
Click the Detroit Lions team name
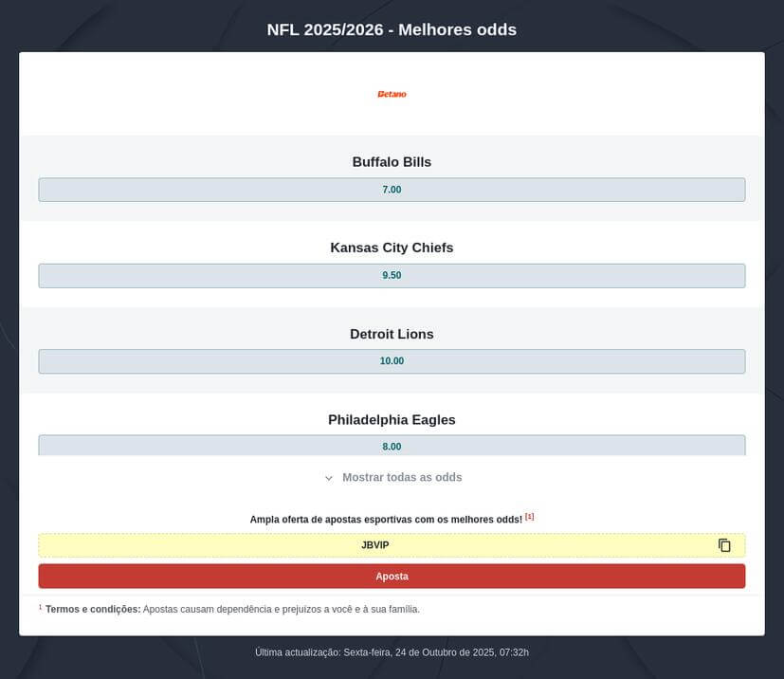coord(392,334)
